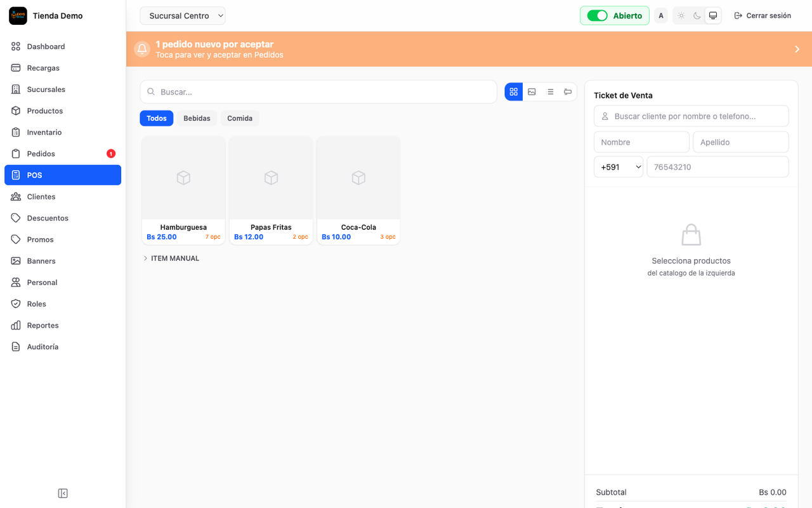
Task: Navigate to Banners section
Action: [63, 261]
